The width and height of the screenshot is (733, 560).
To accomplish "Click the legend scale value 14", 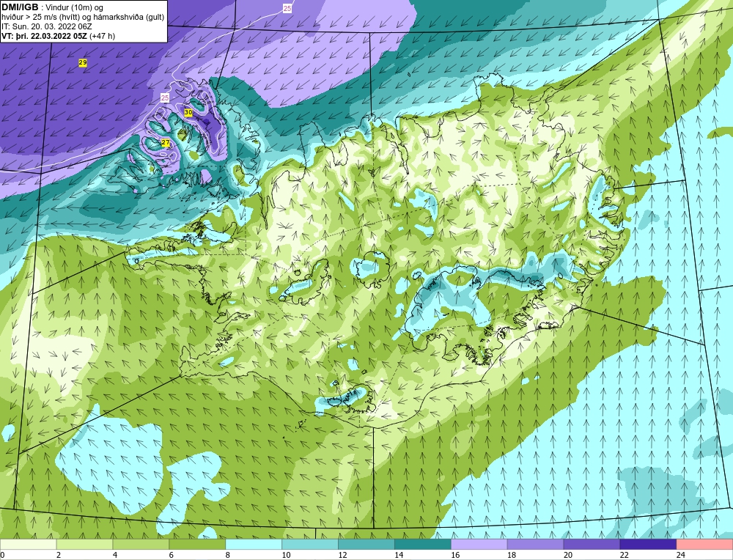I will coord(399,555).
